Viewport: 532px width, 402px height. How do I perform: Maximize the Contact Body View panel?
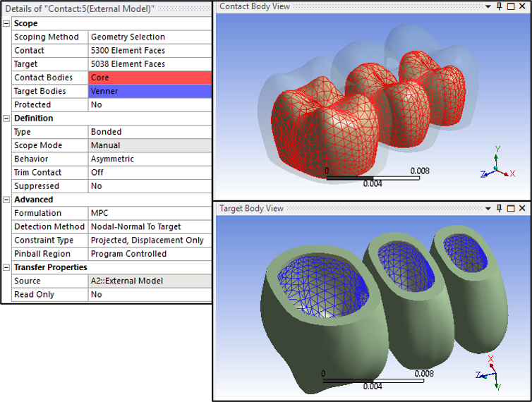511,6
